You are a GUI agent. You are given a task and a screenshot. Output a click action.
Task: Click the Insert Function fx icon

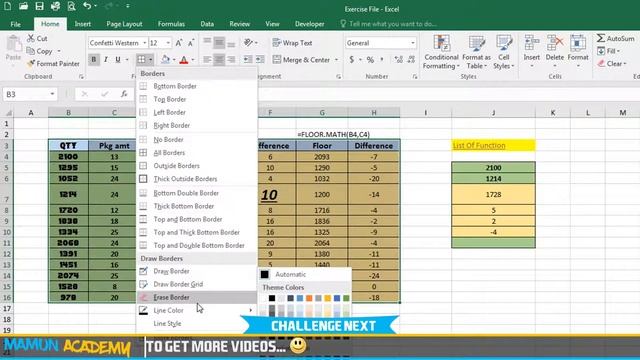click(x=124, y=94)
